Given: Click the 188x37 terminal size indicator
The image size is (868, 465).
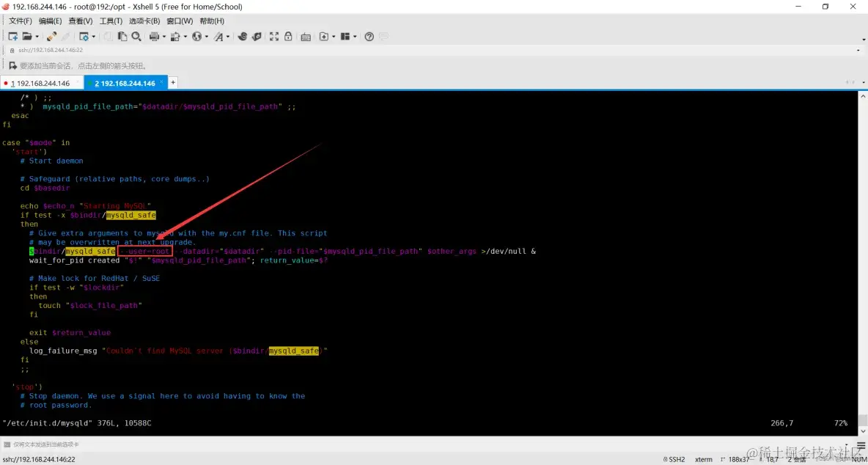Looking at the screenshot, I should [x=735, y=459].
